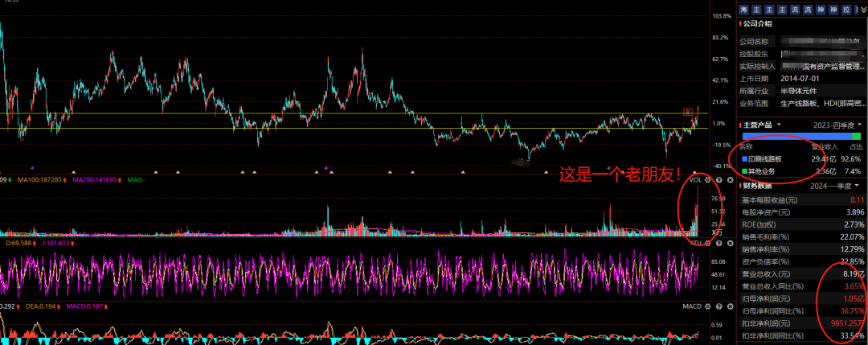Select the 印刷线路板 product row
This screenshot has height=345, width=868.
(x=801, y=159)
